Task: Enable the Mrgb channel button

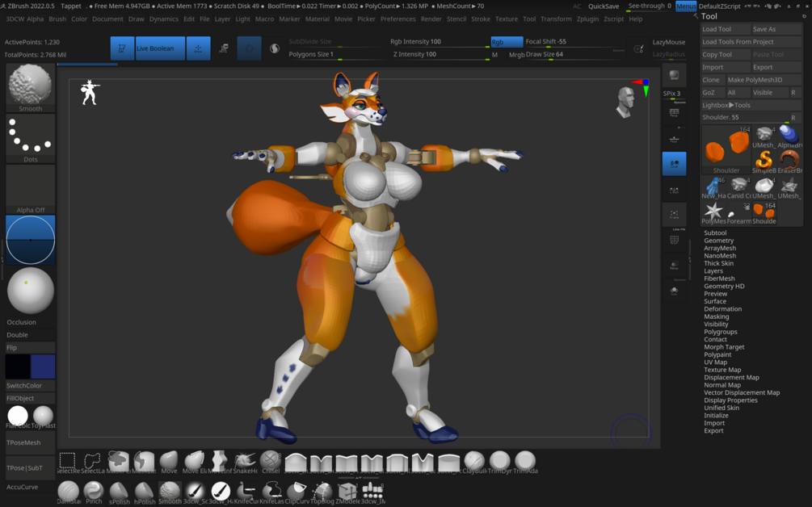Action: pyautogui.click(x=516, y=54)
